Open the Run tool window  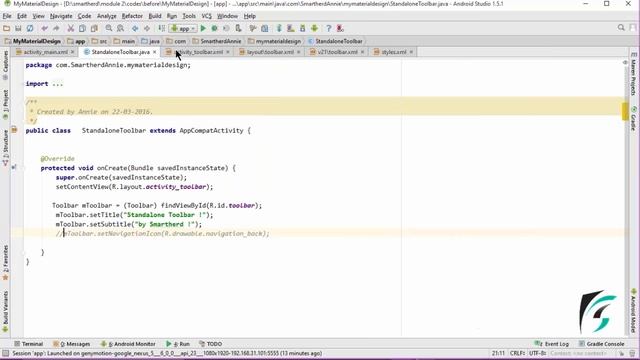tap(178, 344)
